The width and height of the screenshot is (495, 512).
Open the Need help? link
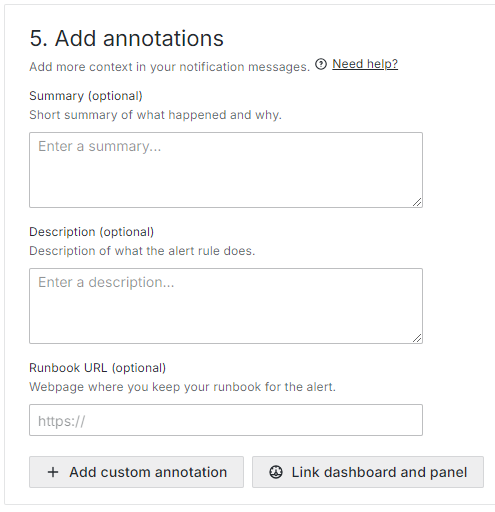pos(365,64)
